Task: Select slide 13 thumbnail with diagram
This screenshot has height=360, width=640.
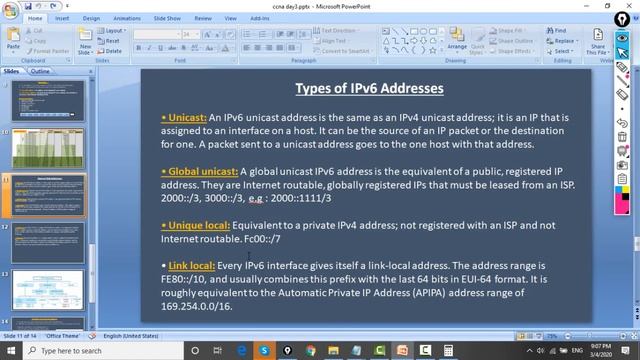Action: pos(48,290)
